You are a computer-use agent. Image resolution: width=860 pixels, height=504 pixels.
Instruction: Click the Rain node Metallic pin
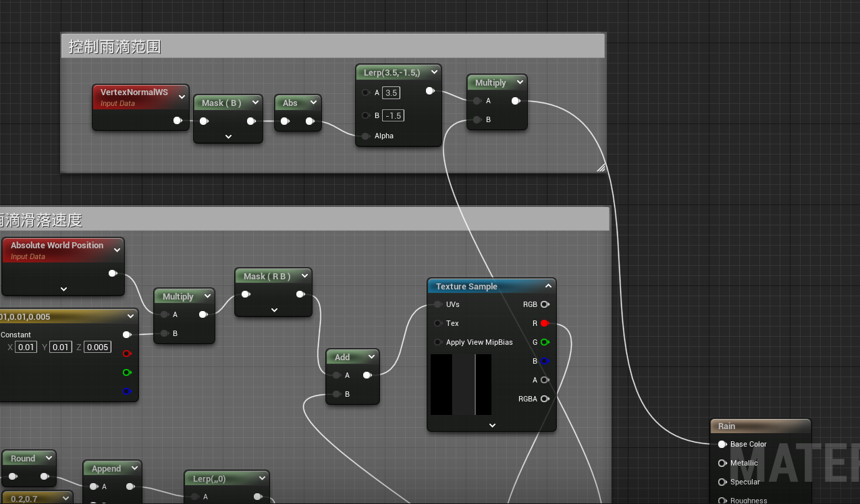click(722, 463)
